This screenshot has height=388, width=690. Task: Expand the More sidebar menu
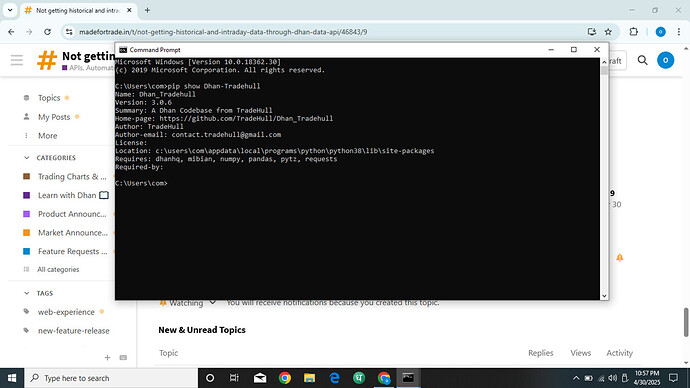[x=48, y=135]
